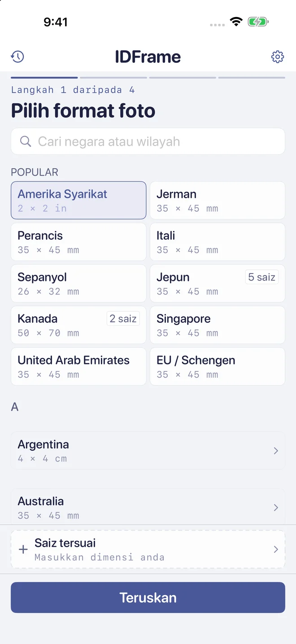This screenshot has width=296, height=644.
Task: Tap the battery icon in status bar
Action: 258,22
